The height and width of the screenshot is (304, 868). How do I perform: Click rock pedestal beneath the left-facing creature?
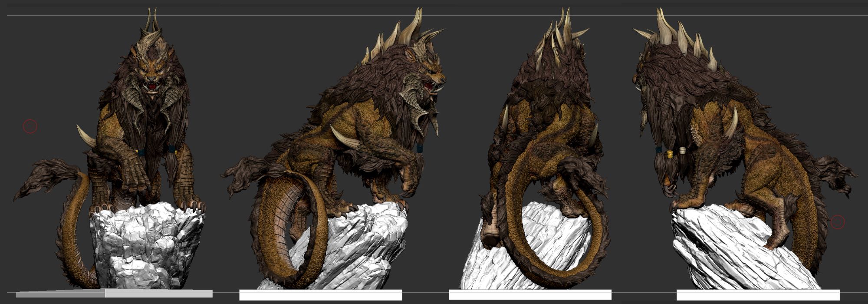729,248
